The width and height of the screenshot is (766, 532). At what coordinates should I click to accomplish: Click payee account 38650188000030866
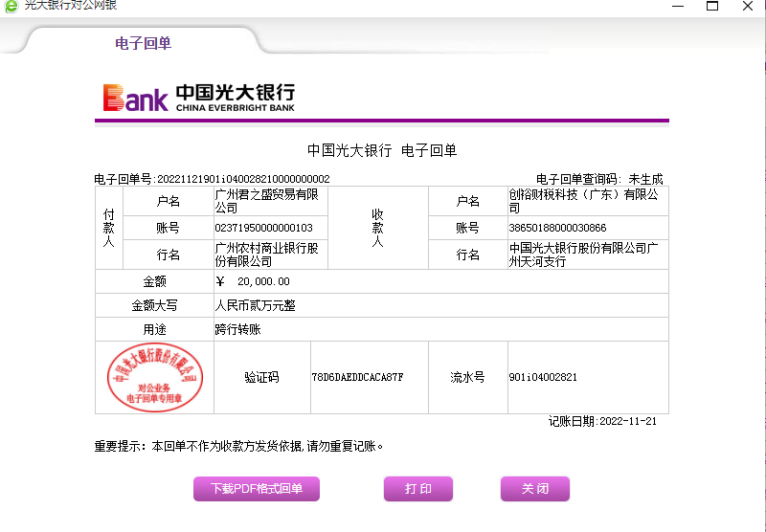click(557, 228)
